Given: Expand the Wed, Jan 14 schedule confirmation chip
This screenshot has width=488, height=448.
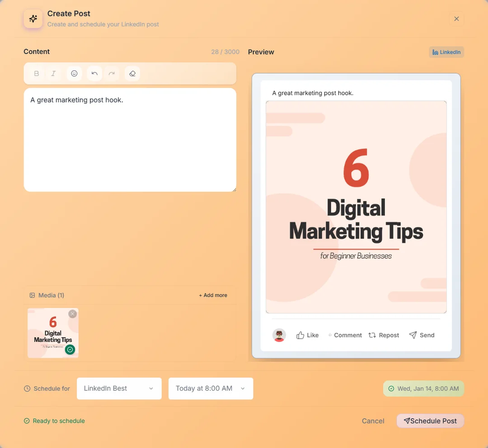Looking at the screenshot, I should point(423,388).
